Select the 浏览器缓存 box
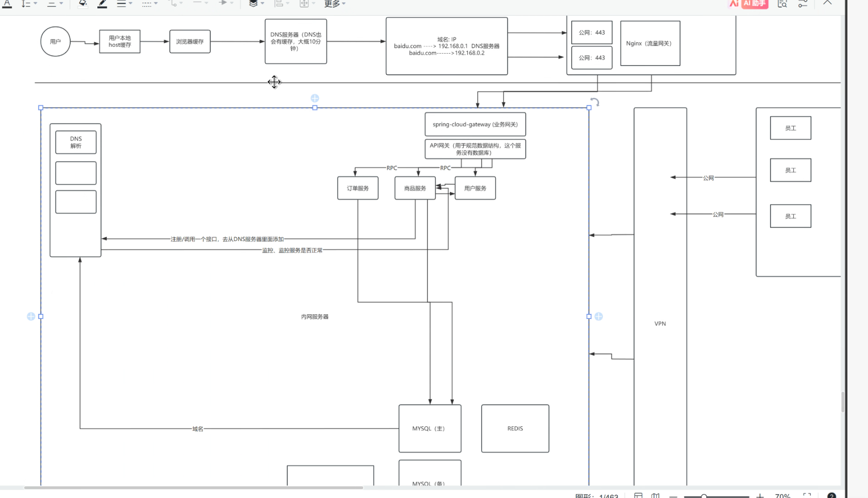The height and width of the screenshot is (498, 868). [190, 41]
